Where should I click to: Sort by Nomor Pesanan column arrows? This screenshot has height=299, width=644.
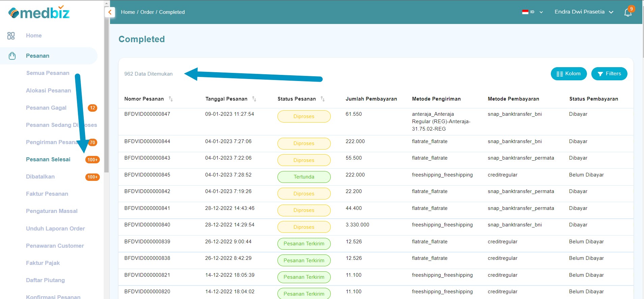coord(171,99)
